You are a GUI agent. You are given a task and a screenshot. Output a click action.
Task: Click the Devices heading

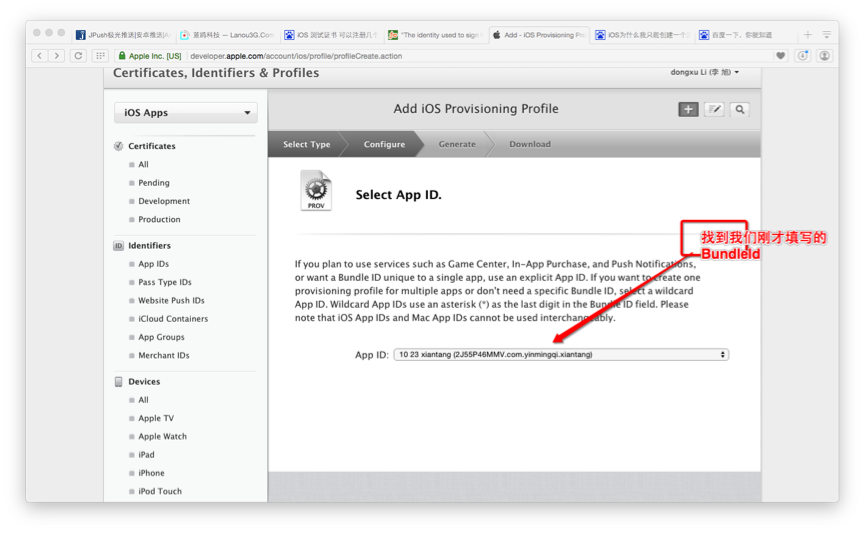pos(144,382)
